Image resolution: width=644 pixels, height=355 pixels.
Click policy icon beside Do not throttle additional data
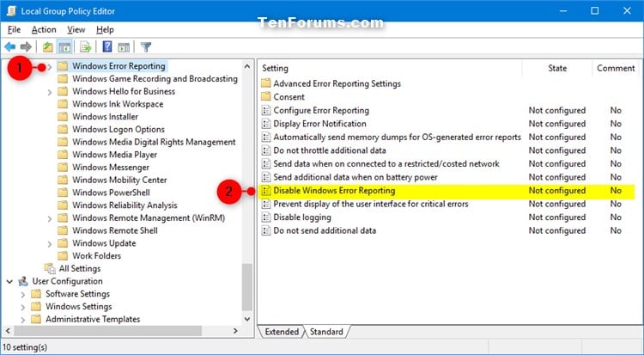(266, 150)
